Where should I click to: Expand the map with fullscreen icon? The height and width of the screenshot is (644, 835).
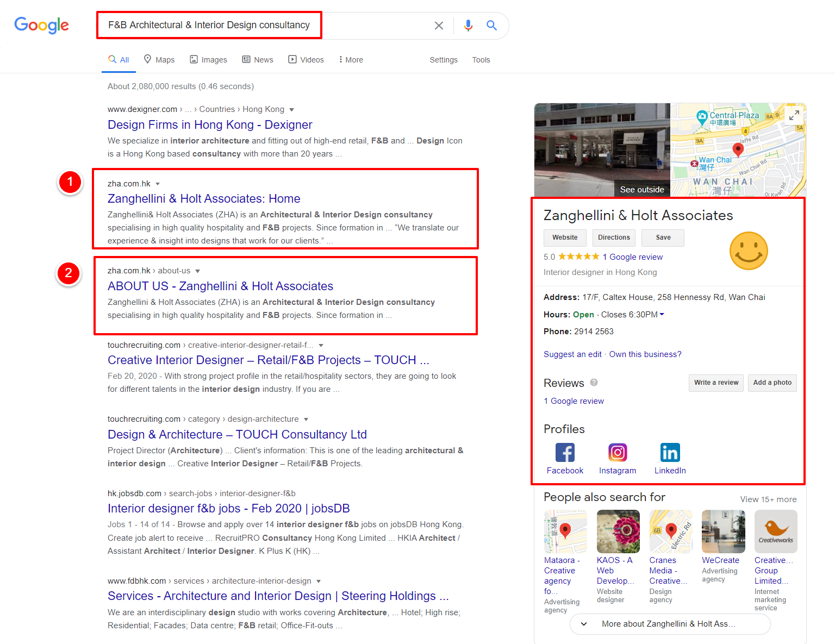[x=794, y=115]
